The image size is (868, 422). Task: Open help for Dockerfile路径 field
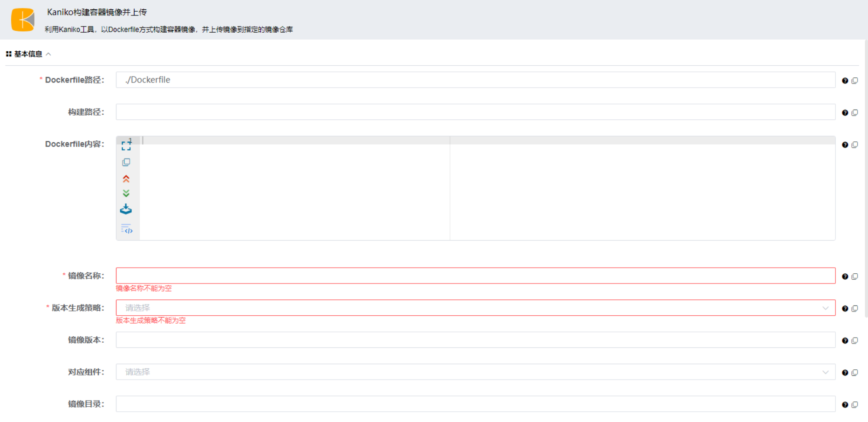tap(845, 81)
